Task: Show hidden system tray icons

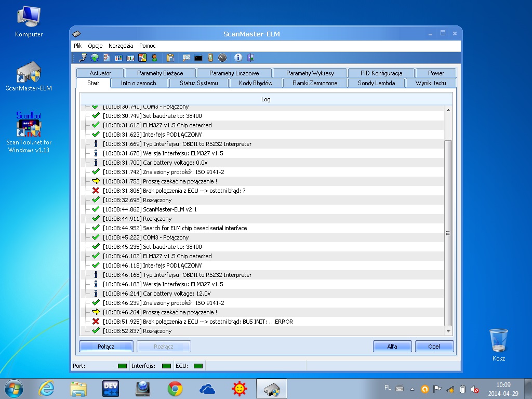Action: (x=413, y=389)
